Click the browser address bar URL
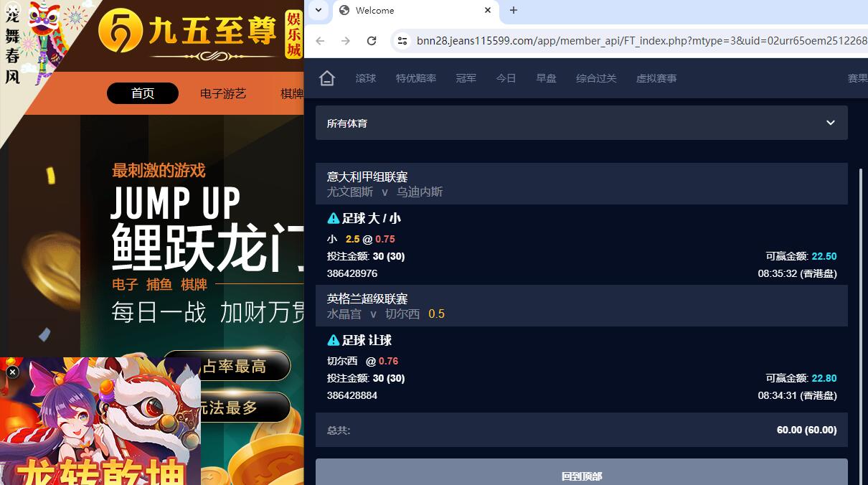This screenshot has height=485, width=868. (641, 41)
